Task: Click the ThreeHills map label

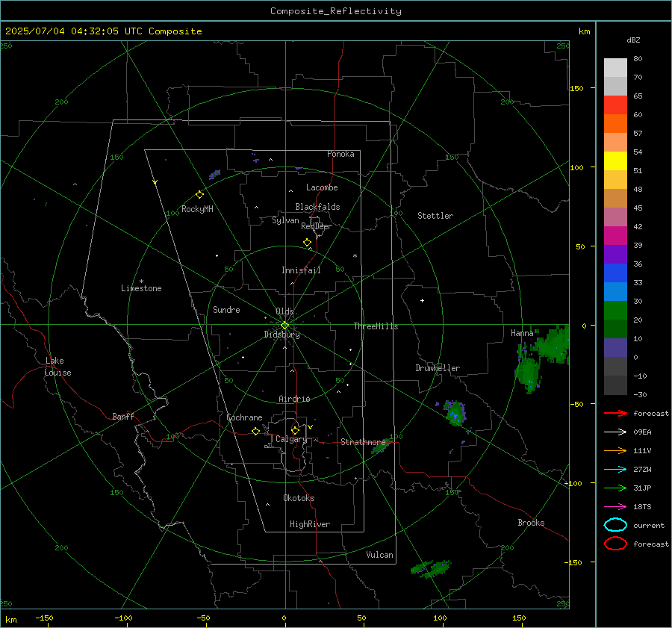Action: (x=376, y=326)
